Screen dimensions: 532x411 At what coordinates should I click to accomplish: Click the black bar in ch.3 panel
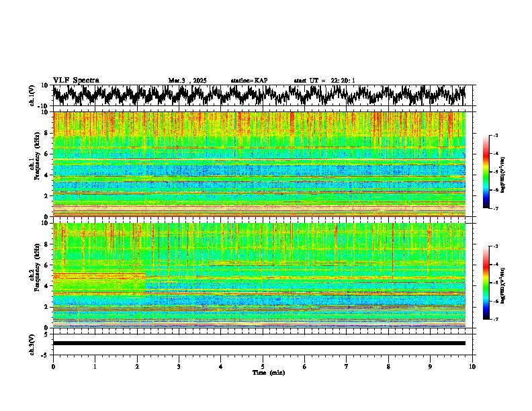(259, 343)
